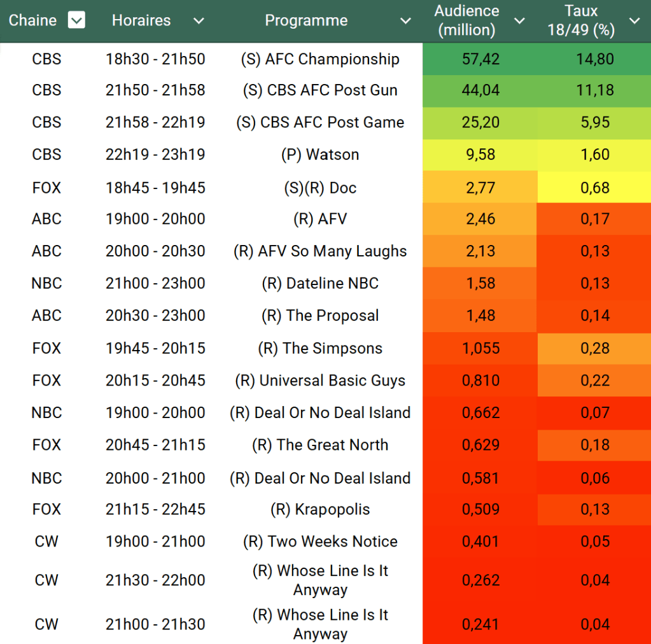Click the yellow 0,68 rate cell
Screen dimensions: 651x644
pyautogui.click(x=595, y=188)
